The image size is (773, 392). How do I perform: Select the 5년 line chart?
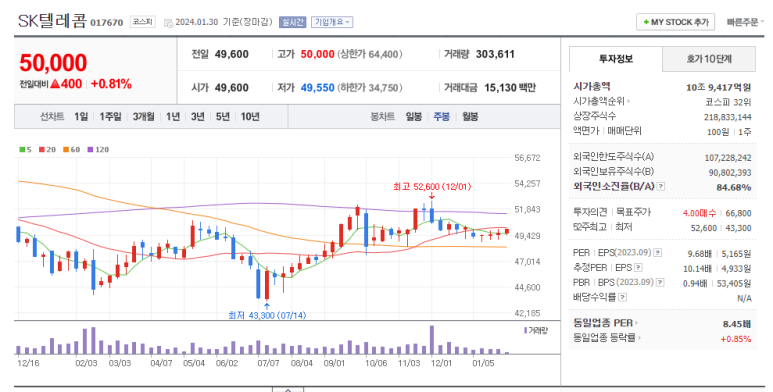pos(223,117)
